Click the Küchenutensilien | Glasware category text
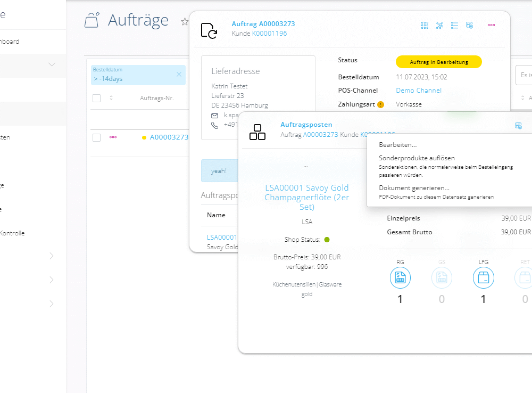532x393 pixels. coord(307,285)
